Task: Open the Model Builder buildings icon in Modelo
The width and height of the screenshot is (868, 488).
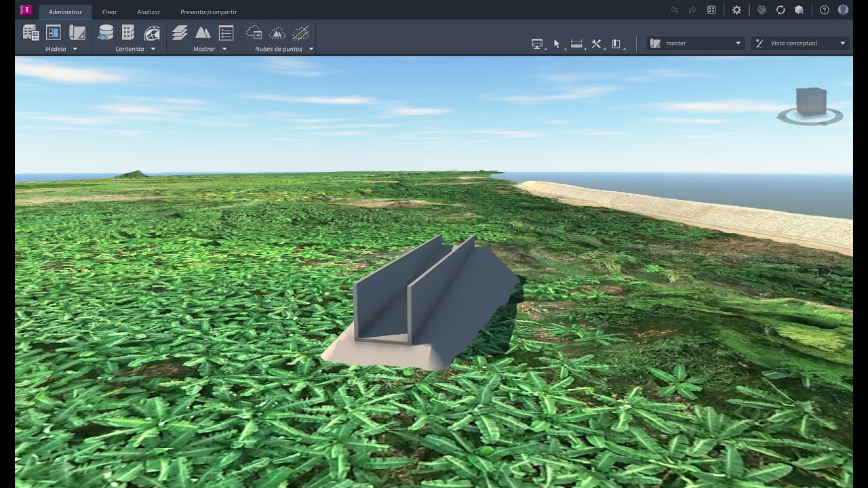Action: click(x=31, y=33)
